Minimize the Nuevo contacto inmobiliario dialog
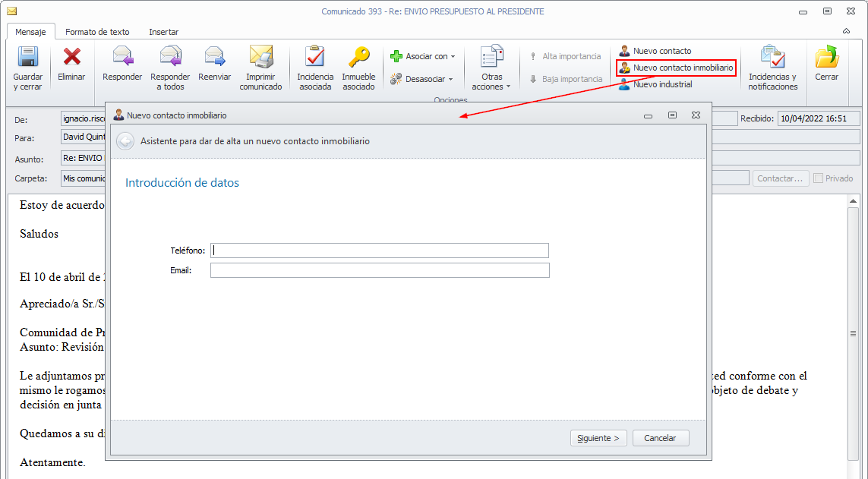Screen dimensions: 868x479 click(649, 115)
